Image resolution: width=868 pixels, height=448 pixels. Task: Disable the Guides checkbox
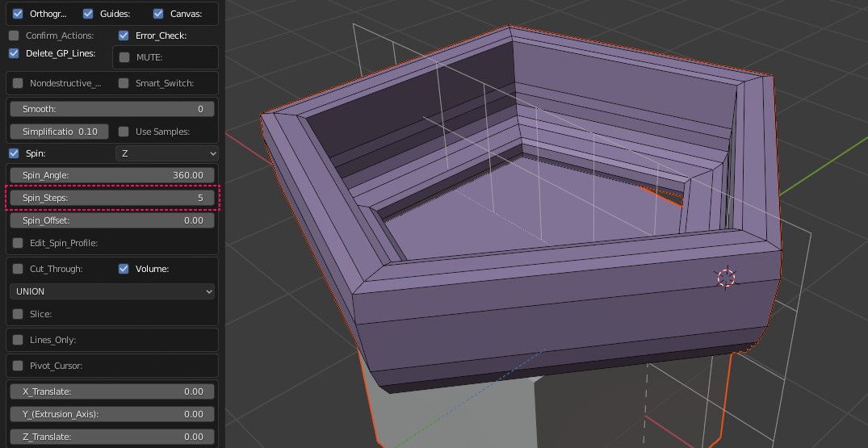pyautogui.click(x=88, y=14)
